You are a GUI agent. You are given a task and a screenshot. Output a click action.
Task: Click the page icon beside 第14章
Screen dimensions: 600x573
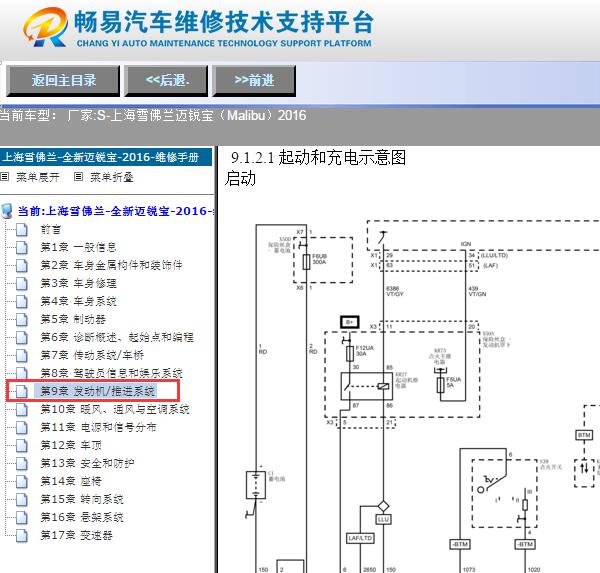tap(22, 482)
